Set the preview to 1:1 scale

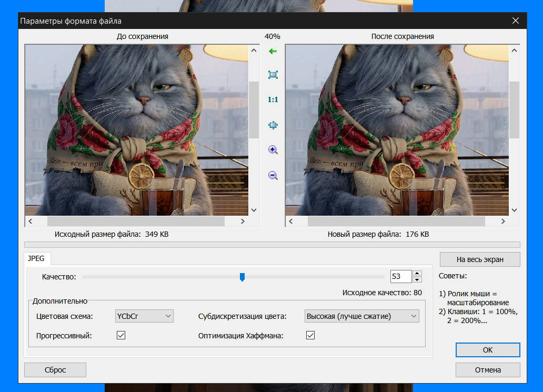point(273,100)
